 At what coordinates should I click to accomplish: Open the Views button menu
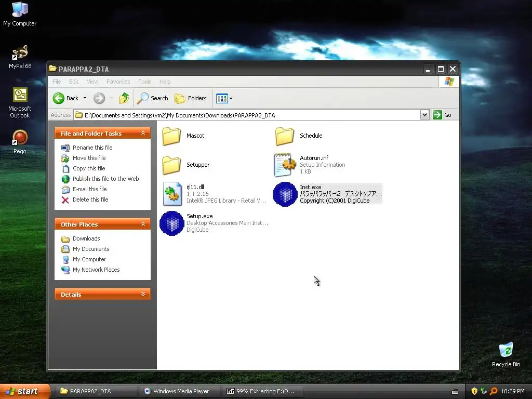tap(224, 98)
